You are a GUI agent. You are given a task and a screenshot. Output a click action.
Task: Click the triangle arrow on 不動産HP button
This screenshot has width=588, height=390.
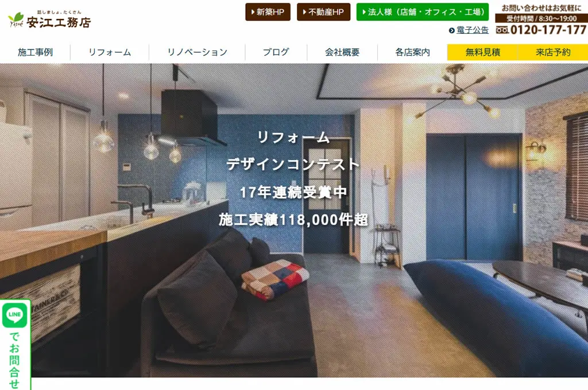[x=304, y=12]
